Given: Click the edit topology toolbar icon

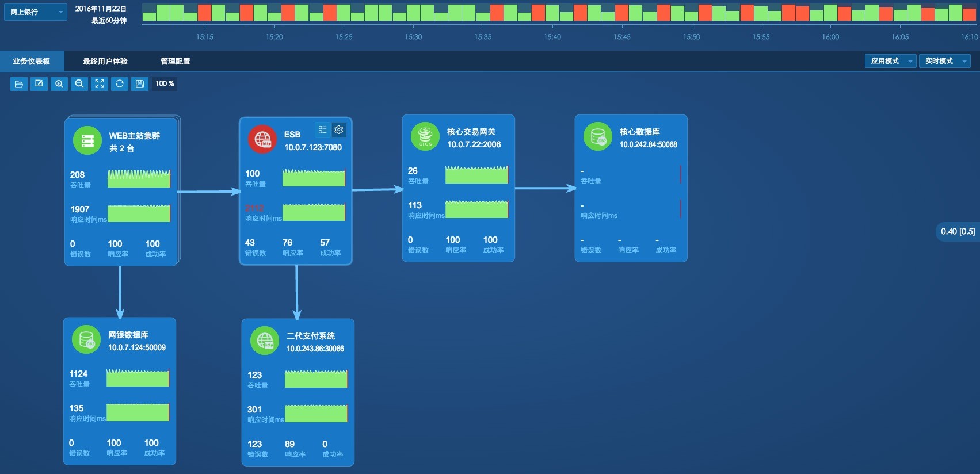Looking at the screenshot, I should (39, 84).
